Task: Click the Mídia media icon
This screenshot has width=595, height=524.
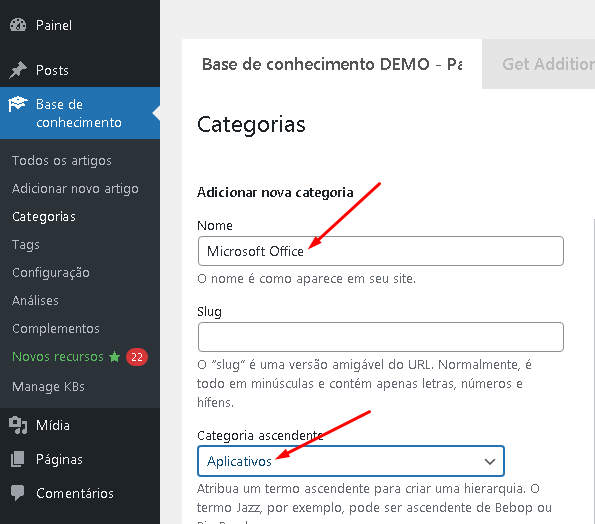Action: coord(18,425)
